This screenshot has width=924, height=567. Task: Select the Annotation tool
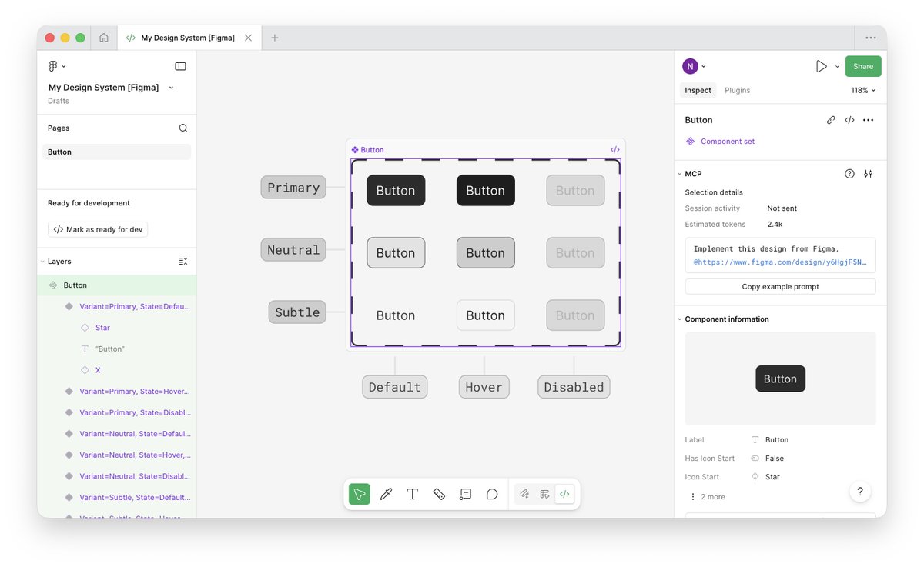point(465,494)
